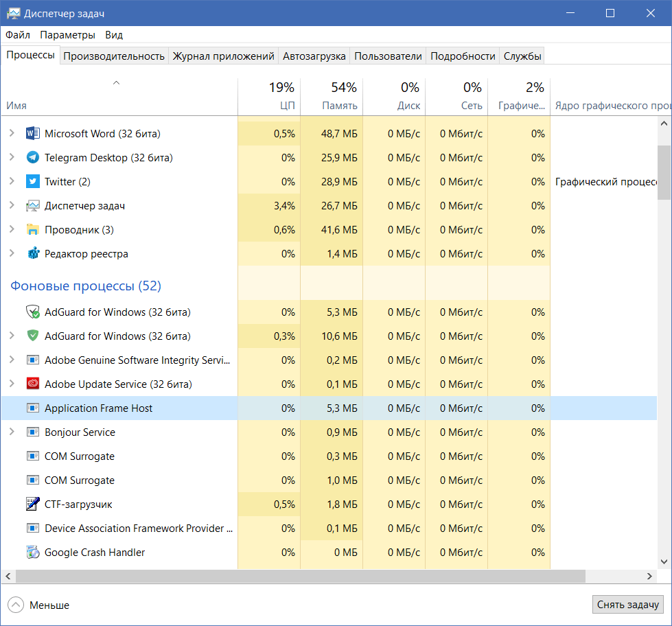Click the Google Crash Handler icon
The height and width of the screenshot is (626, 672).
pos(33,552)
